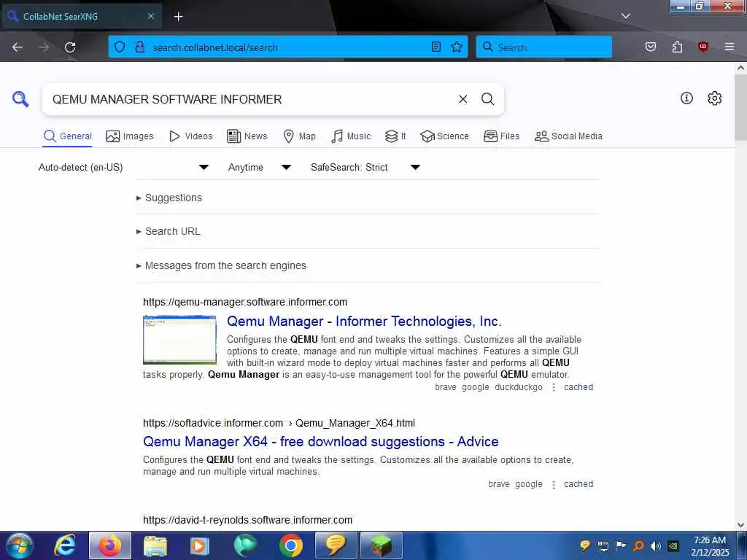Open the Auto-detect (en-US) language dropdown
The height and width of the screenshot is (560, 747).
coord(124,167)
